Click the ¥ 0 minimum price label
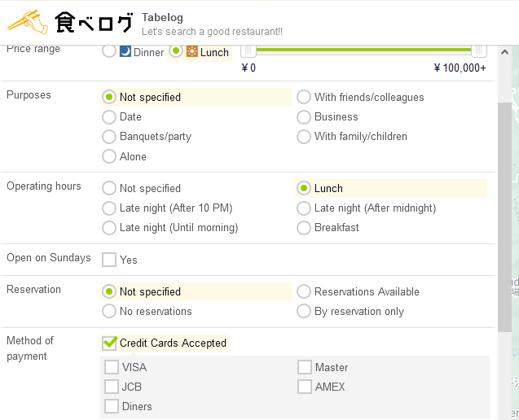 tap(249, 68)
